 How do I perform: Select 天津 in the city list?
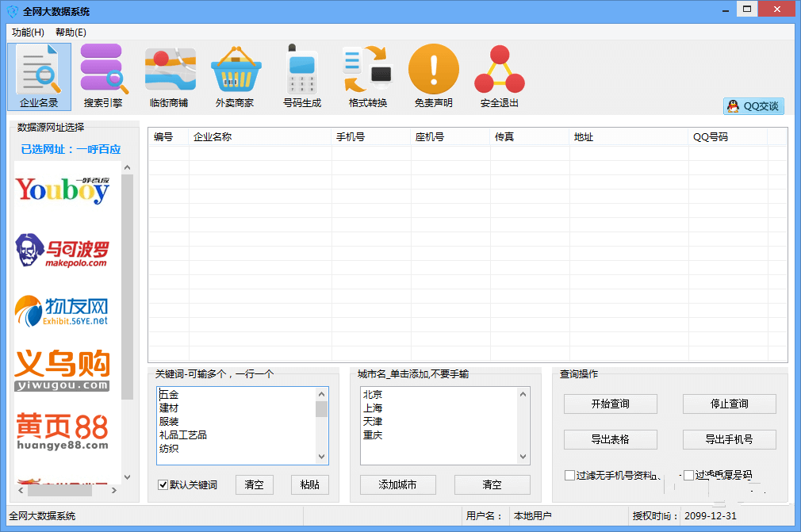click(x=373, y=421)
